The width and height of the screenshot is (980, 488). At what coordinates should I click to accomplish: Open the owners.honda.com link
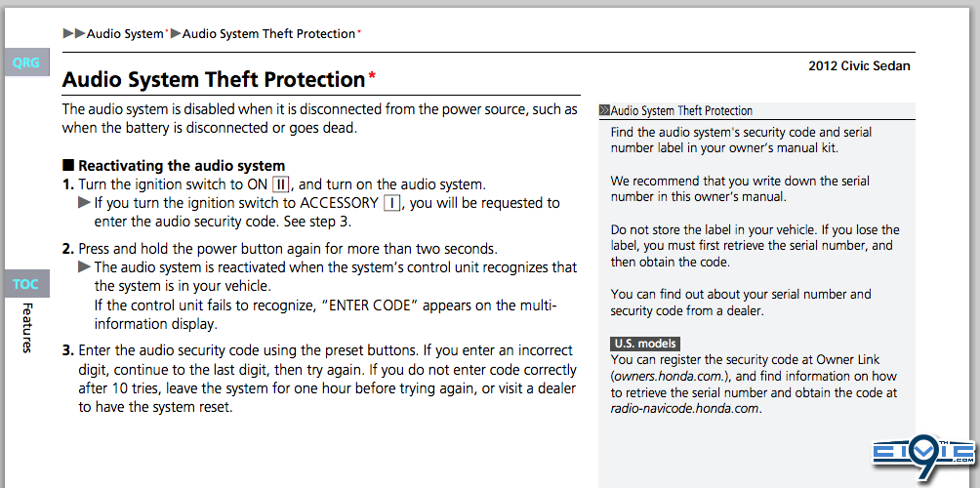click(x=670, y=377)
